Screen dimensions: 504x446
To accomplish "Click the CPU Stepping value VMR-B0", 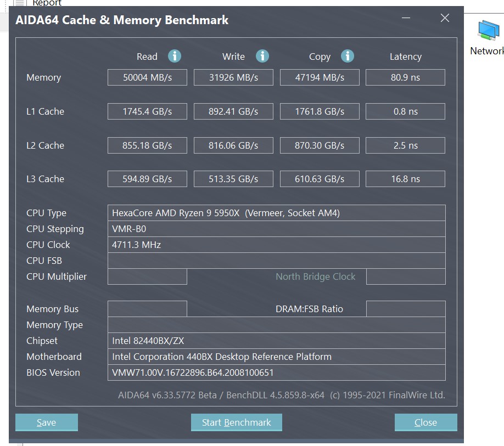I will (276, 229).
